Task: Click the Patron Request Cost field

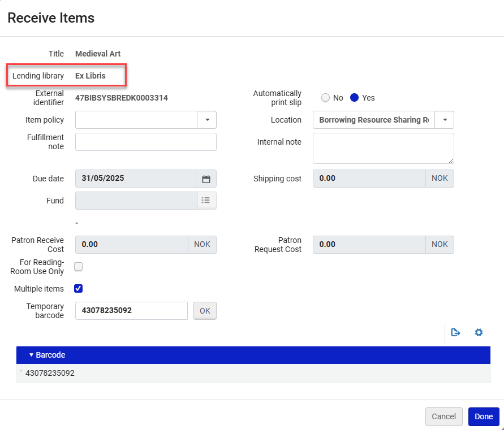Action: (369, 245)
